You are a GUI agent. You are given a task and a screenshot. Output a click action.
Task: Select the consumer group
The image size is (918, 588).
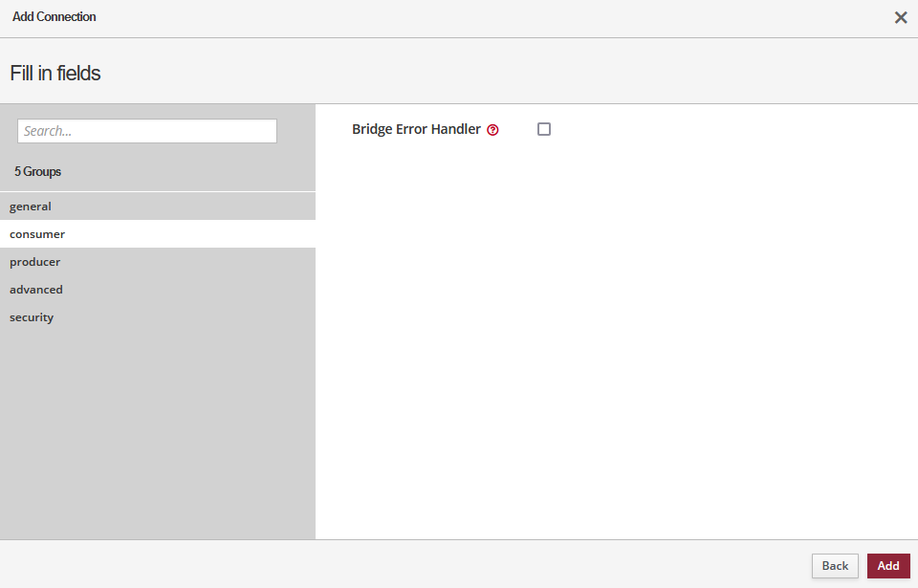(x=37, y=234)
